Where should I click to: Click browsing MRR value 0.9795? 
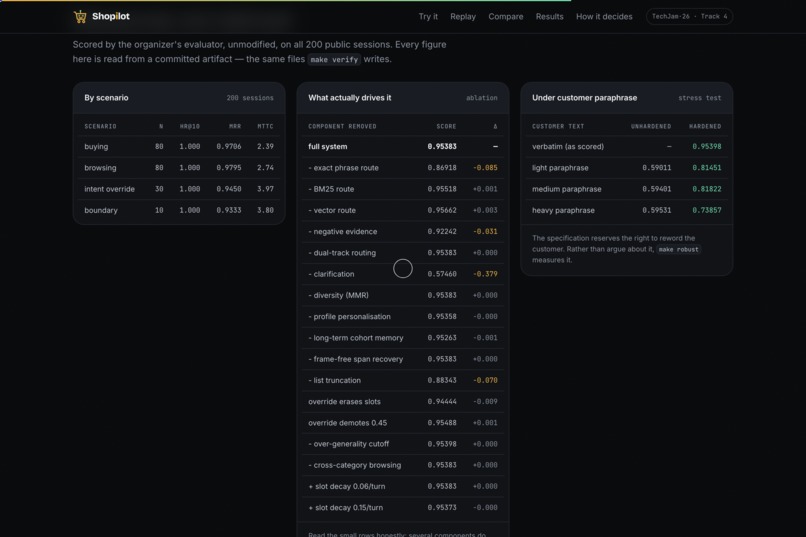coord(229,168)
